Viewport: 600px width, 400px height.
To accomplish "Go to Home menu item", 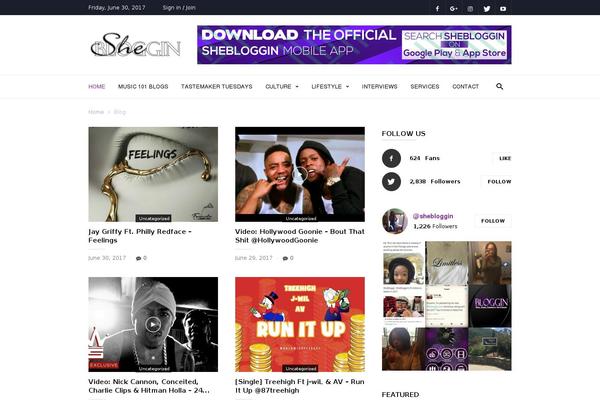I will 97,87.
